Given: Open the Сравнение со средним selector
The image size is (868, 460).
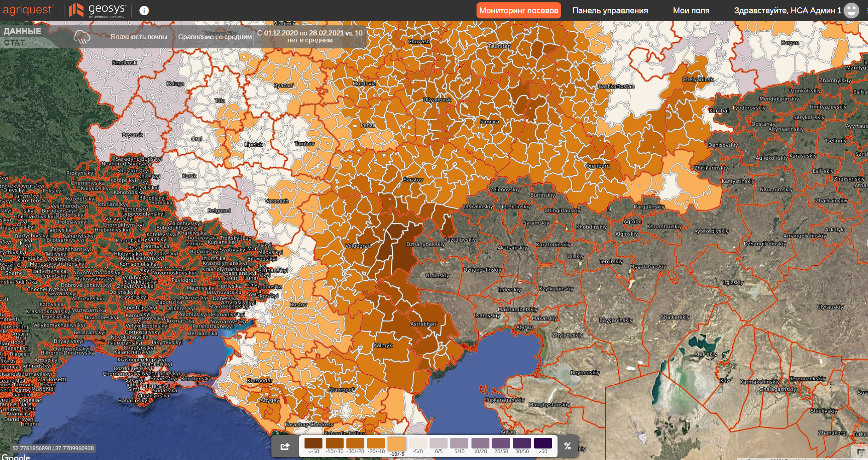Looking at the screenshot, I should (215, 37).
